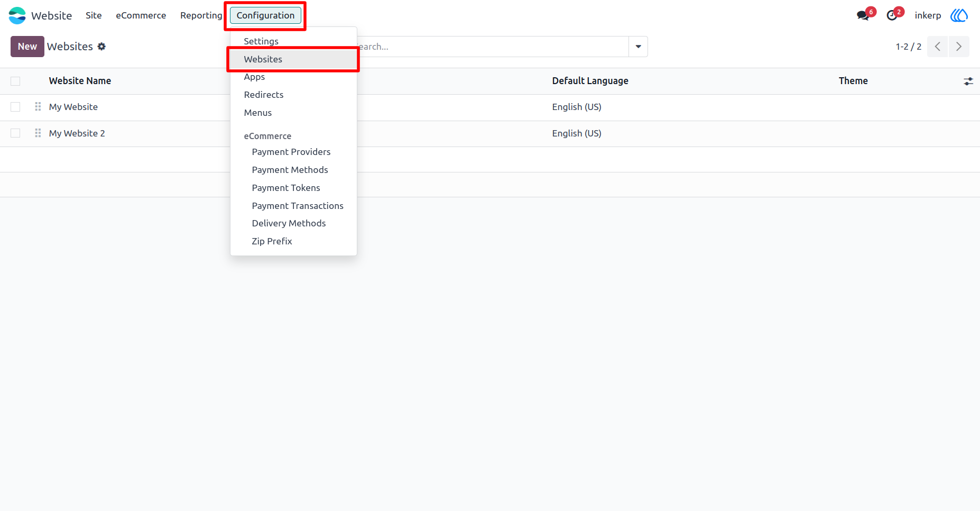
Task: Click the drag handle for My Website
Action: (x=38, y=107)
